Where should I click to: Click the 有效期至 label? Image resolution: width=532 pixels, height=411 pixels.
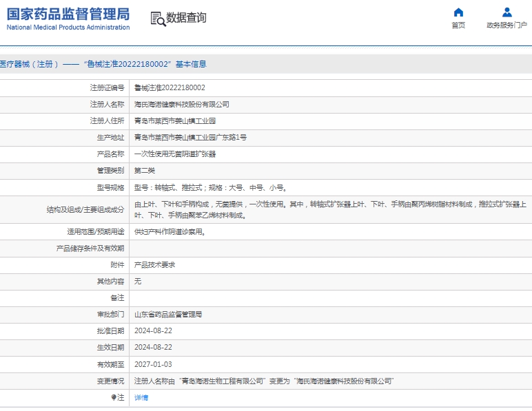111,364
